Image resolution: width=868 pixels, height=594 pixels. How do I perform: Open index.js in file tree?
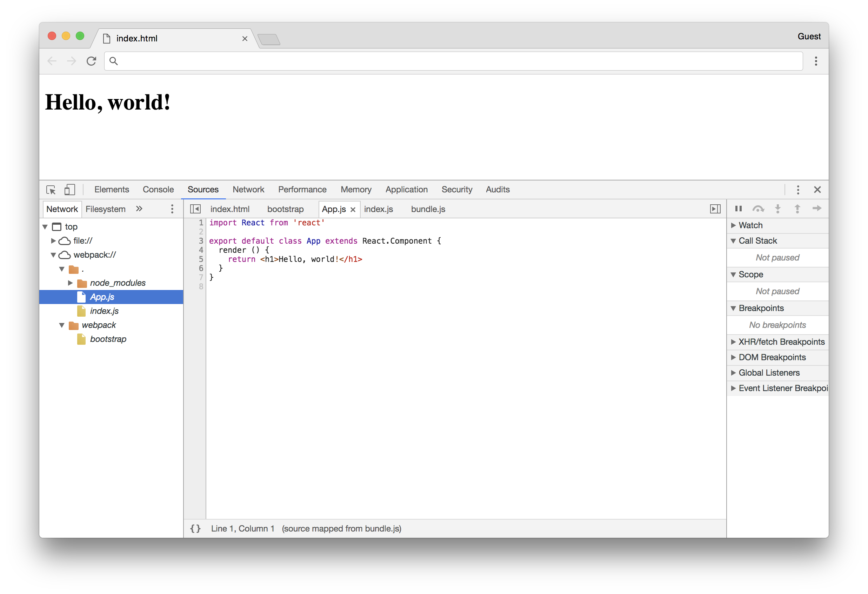point(104,311)
